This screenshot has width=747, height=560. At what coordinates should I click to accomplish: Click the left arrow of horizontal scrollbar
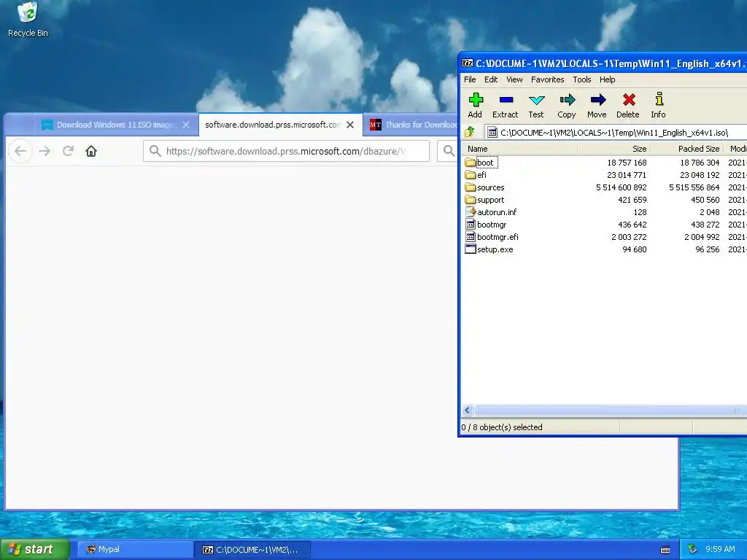tap(468, 410)
